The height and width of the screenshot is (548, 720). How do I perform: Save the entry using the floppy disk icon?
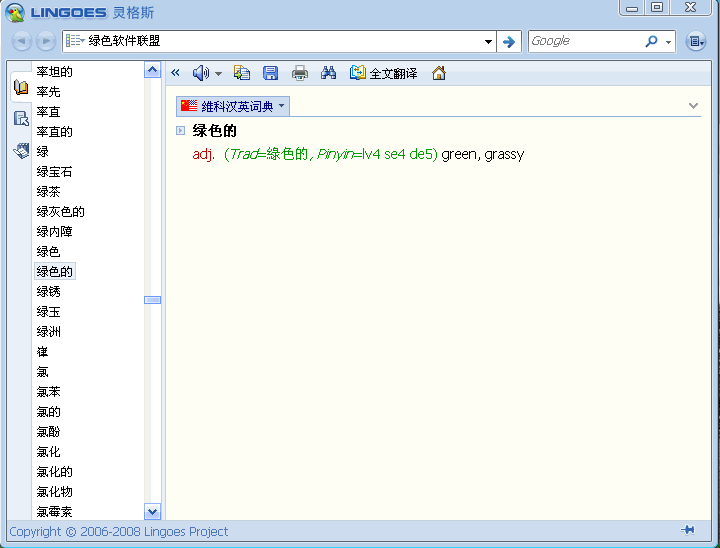coord(270,73)
